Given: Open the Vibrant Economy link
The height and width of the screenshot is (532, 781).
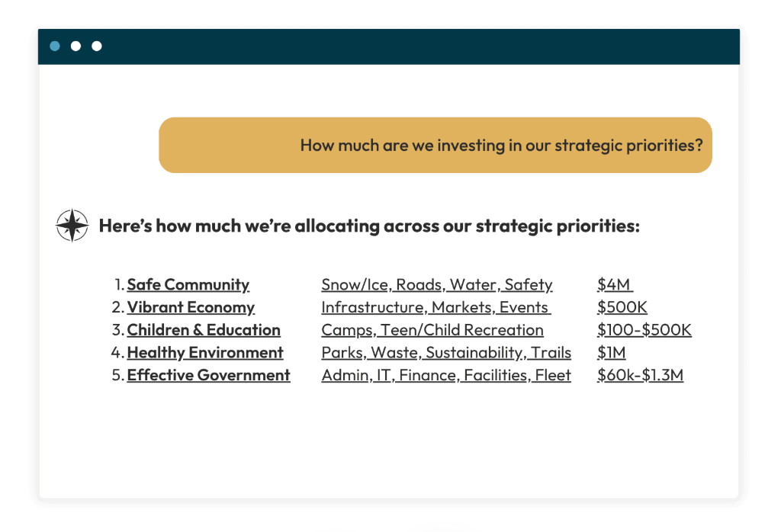Looking at the screenshot, I should point(191,308).
